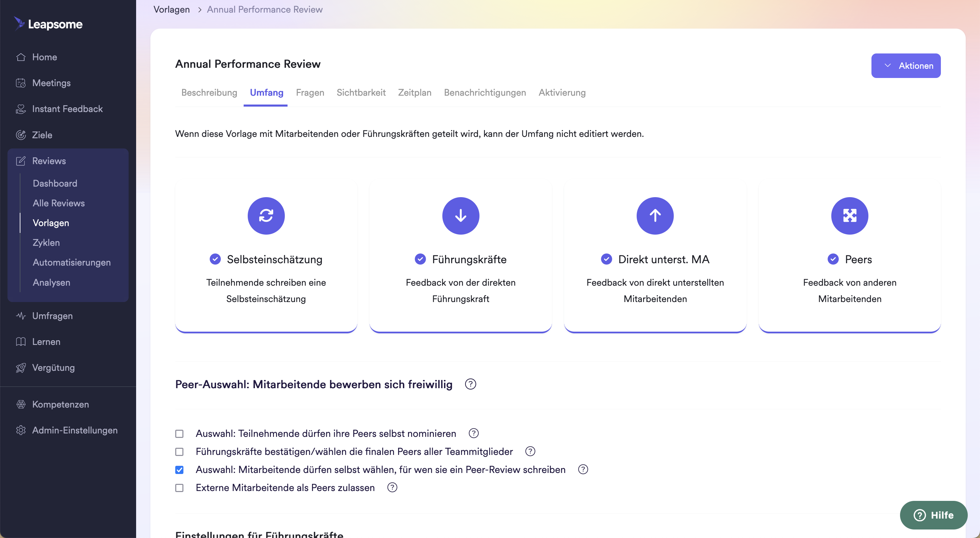Open the Zeitplan tab
The height and width of the screenshot is (538, 980).
click(x=415, y=93)
